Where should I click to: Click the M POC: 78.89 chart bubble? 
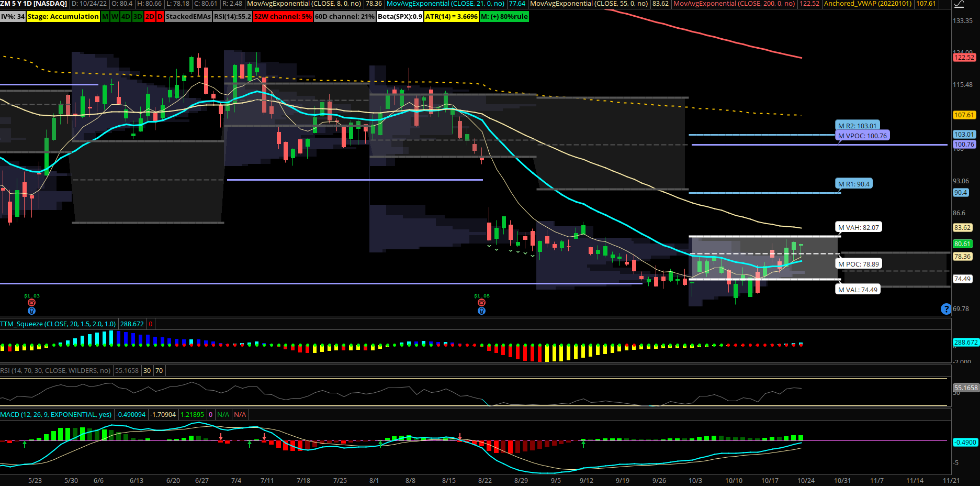coord(858,264)
